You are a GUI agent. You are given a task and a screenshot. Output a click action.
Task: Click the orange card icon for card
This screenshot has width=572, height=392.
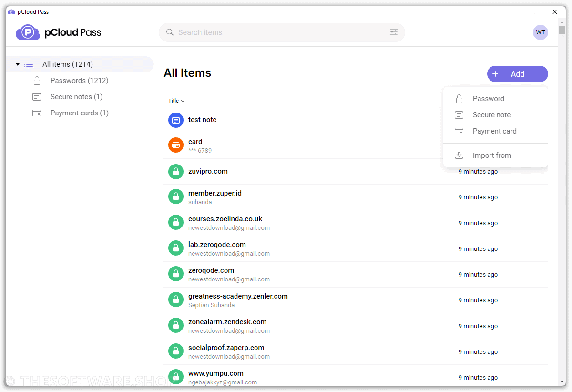tap(176, 145)
